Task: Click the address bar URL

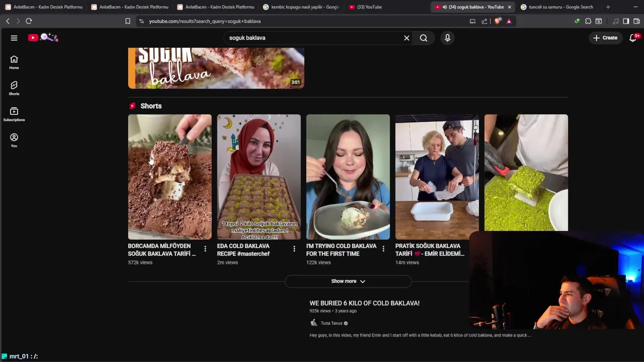Action: point(205,21)
